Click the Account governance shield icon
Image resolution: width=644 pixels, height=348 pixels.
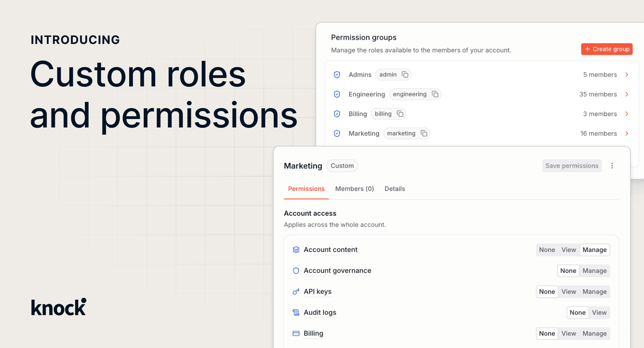296,271
